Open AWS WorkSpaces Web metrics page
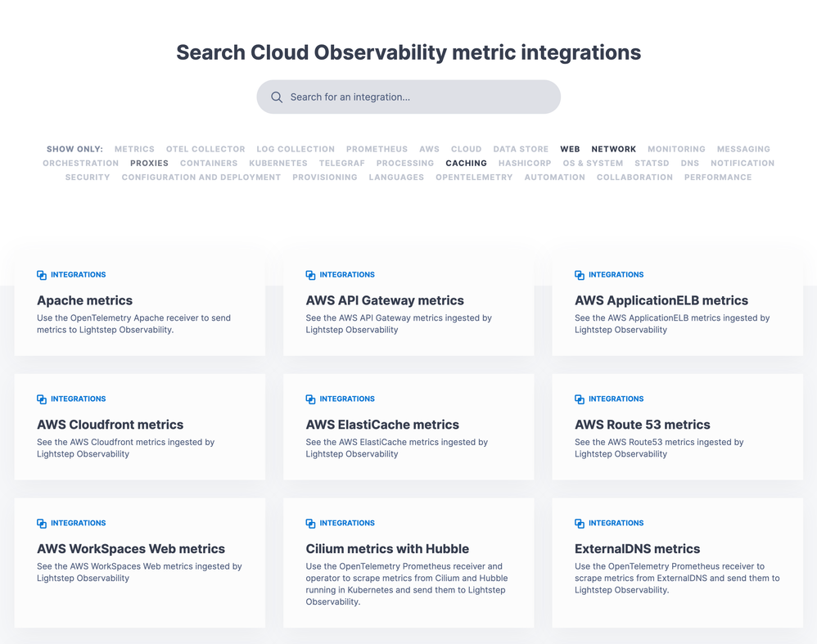Image resolution: width=817 pixels, height=644 pixels. click(x=131, y=549)
